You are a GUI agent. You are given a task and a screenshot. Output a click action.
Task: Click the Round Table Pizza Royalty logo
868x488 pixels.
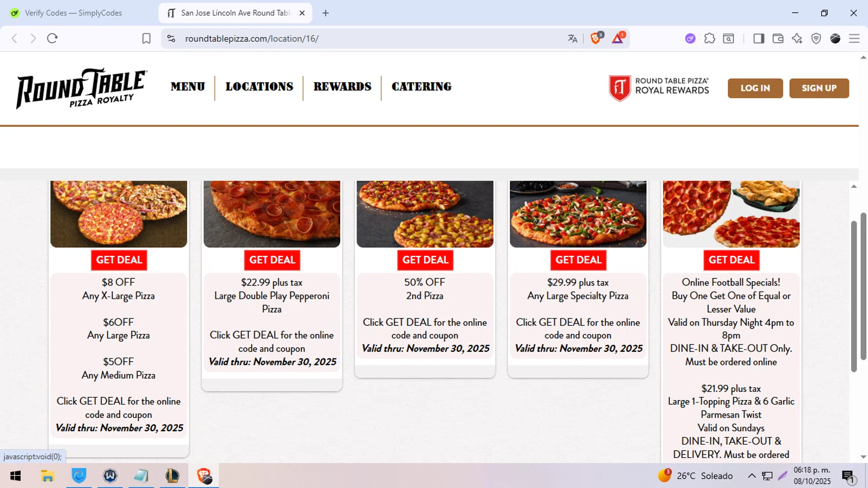pyautogui.click(x=82, y=89)
